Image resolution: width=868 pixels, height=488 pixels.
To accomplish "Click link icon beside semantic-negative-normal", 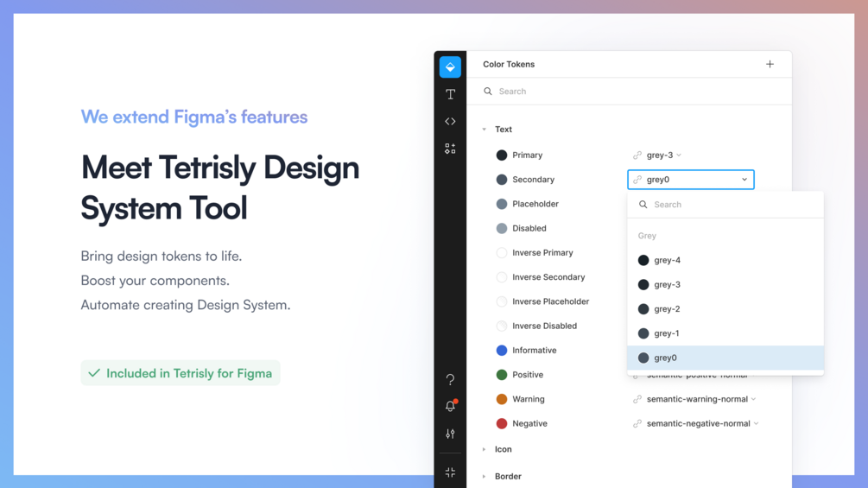I will 637,423.
